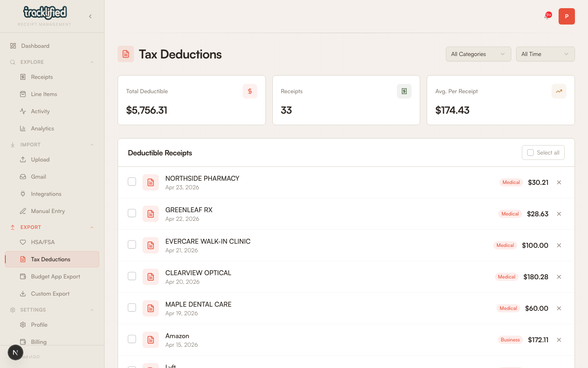The width and height of the screenshot is (588, 368).
Task: Collapse the EXPORT section chevron
Action: coord(92,227)
